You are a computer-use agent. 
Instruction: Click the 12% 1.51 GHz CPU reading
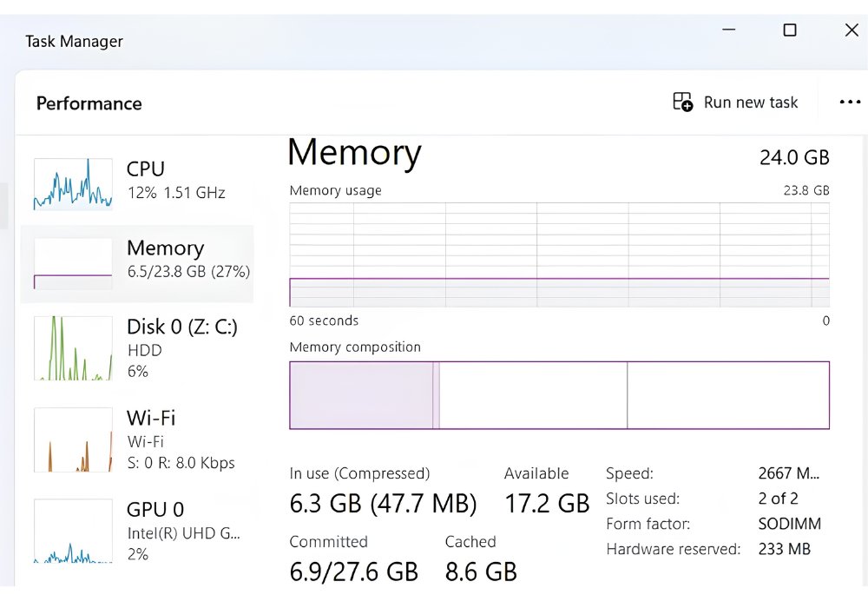pyautogui.click(x=176, y=193)
